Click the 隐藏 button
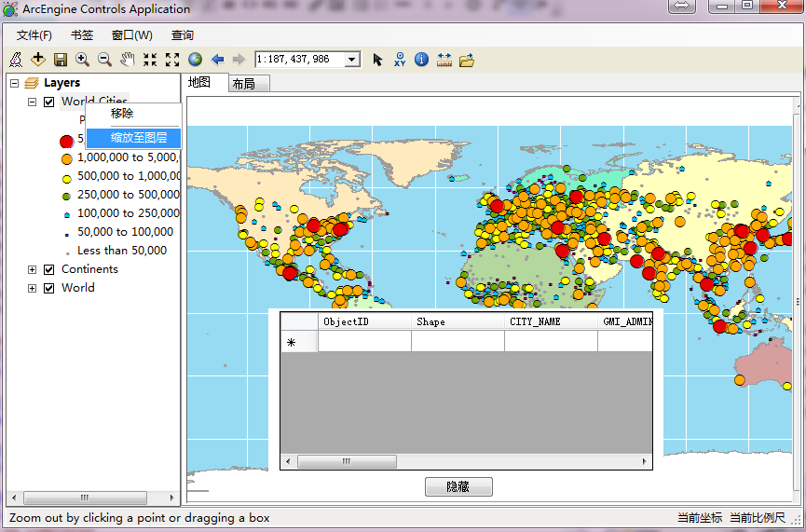Screen dimensions: 806x532 (458, 486)
